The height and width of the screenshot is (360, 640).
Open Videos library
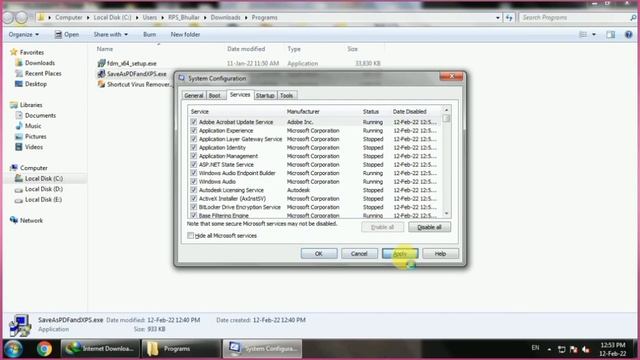33,147
